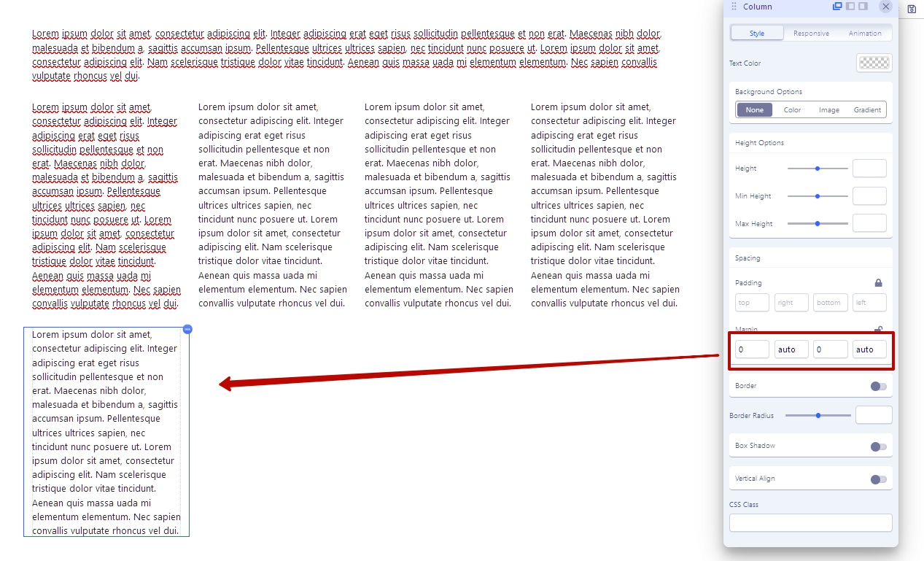This screenshot has height=561, width=924.
Task: Dock the Column panel to the right
Action: coord(863,7)
